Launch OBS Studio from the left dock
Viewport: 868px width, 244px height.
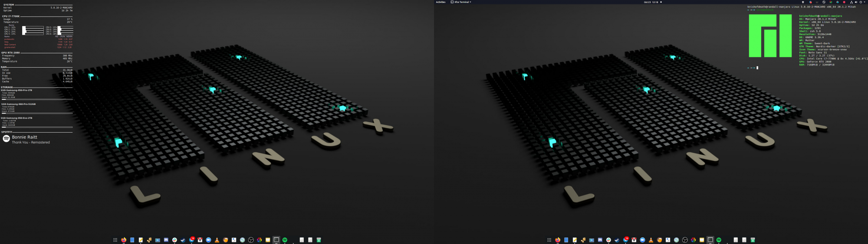pyautogui.click(x=251, y=240)
